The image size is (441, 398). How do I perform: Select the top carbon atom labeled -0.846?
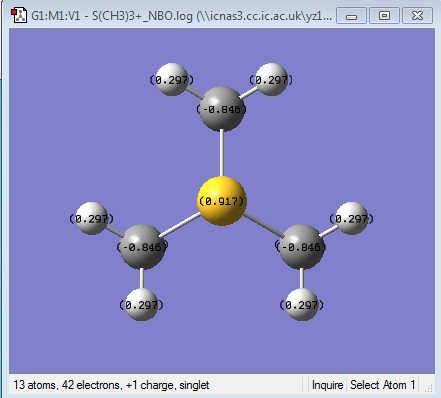click(x=221, y=109)
